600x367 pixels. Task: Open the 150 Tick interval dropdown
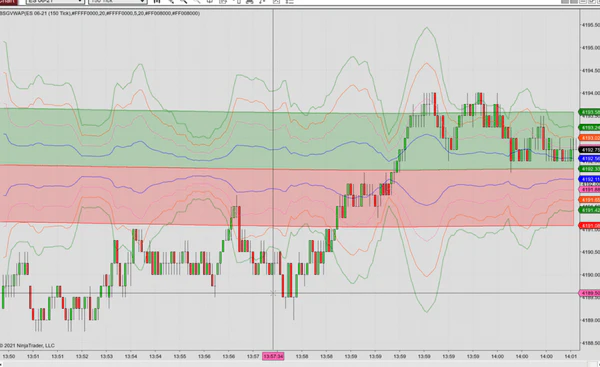(117, 2)
